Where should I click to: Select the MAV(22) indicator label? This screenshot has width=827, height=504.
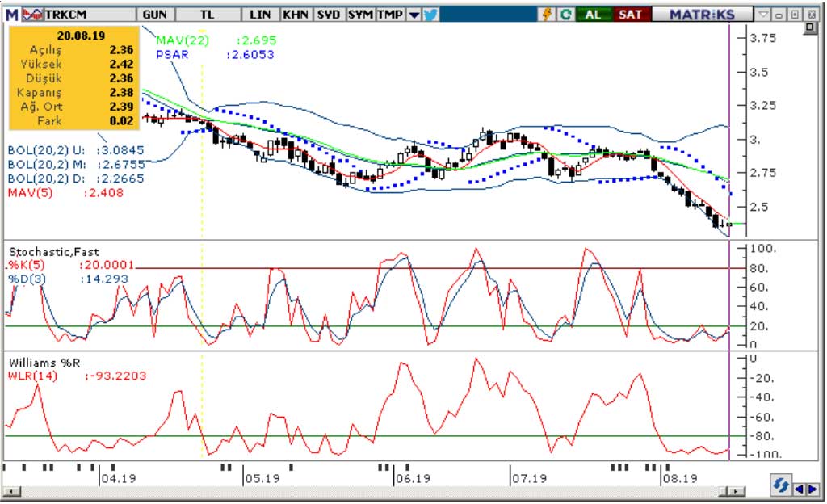click(183, 40)
